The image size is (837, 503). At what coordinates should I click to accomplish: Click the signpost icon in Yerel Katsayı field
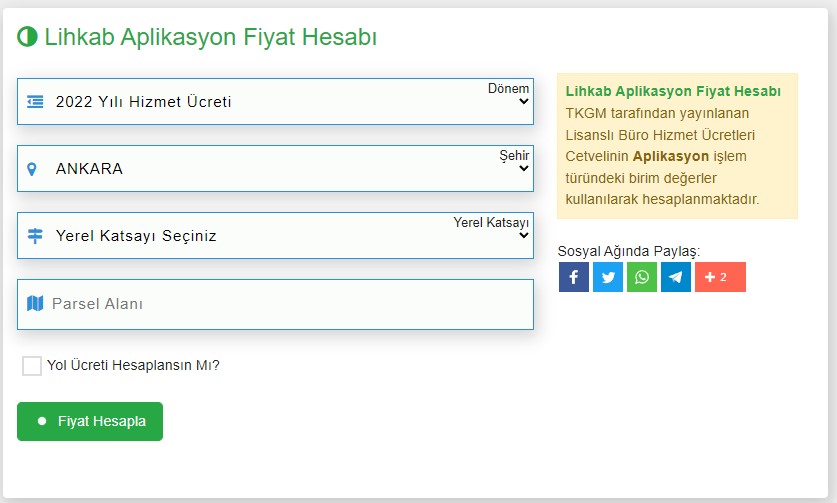pos(35,235)
